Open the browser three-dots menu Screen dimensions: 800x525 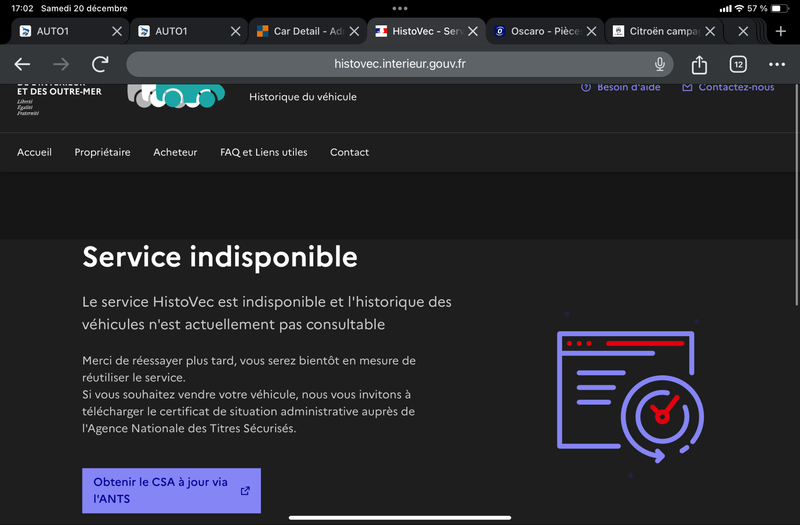click(x=777, y=65)
